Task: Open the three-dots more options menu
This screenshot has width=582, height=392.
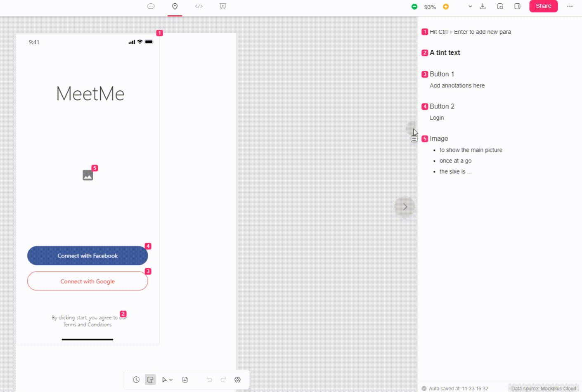Action: (x=570, y=6)
